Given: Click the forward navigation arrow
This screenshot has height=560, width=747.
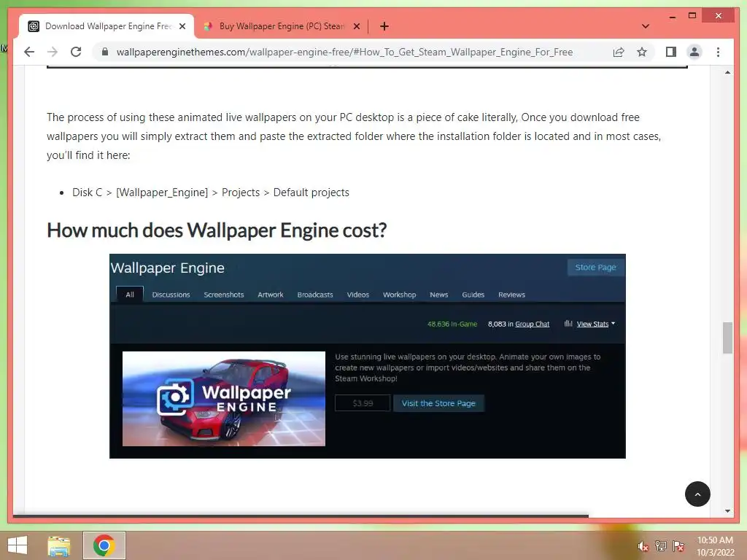Looking at the screenshot, I should click(x=53, y=52).
